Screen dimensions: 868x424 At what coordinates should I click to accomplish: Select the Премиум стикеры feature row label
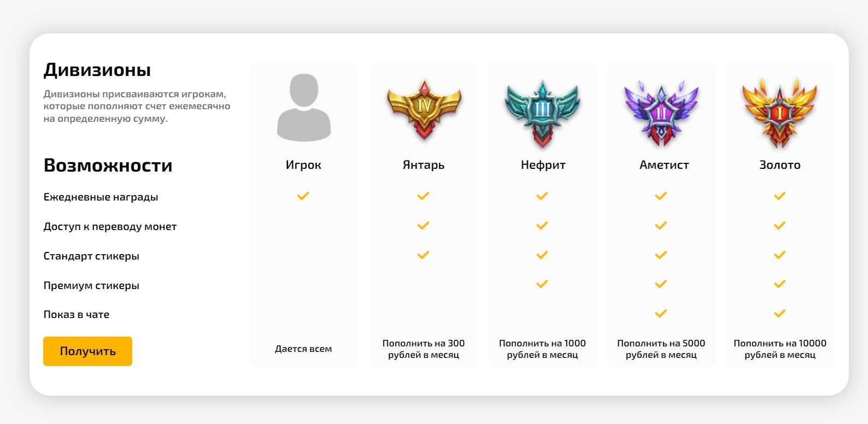[x=91, y=285]
